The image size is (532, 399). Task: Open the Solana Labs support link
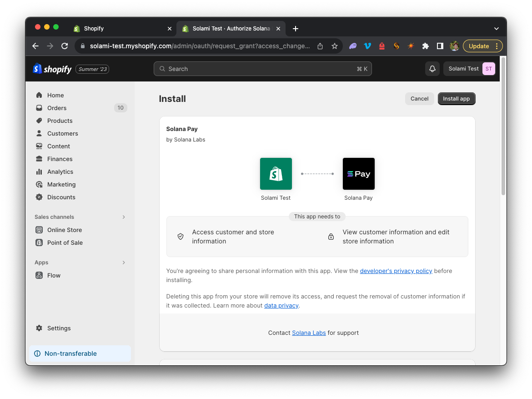point(309,333)
